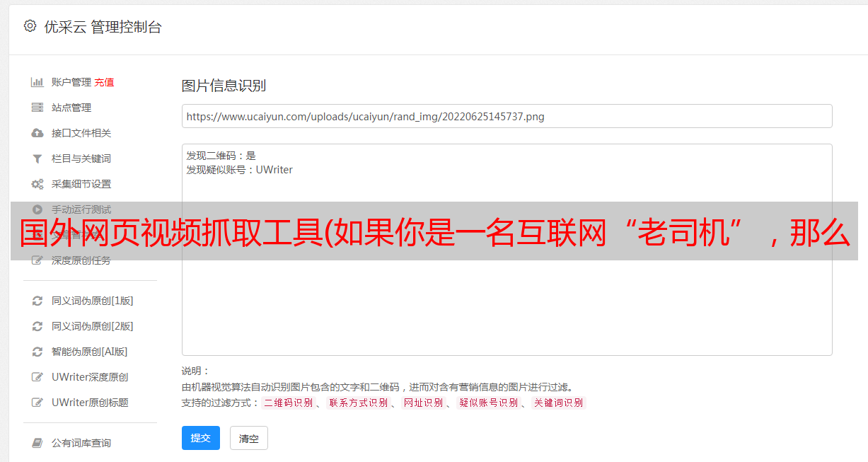Click the 支持的过滤方式： label
This screenshot has height=462, width=868.
221,403
